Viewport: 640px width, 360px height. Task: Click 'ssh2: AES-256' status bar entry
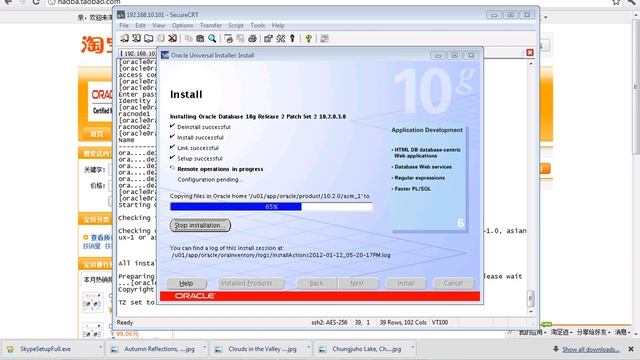(x=329, y=322)
